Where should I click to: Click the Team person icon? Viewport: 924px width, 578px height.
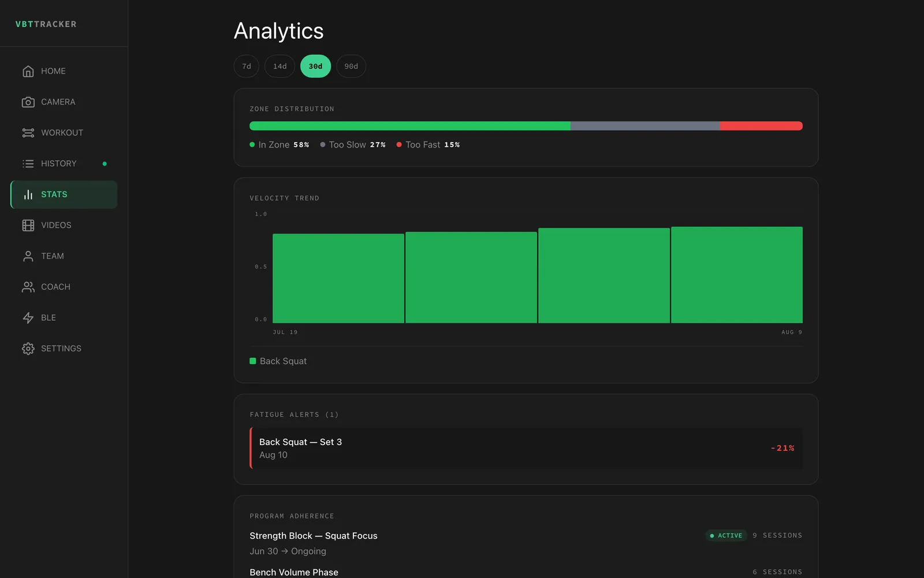(x=28, y=256)
